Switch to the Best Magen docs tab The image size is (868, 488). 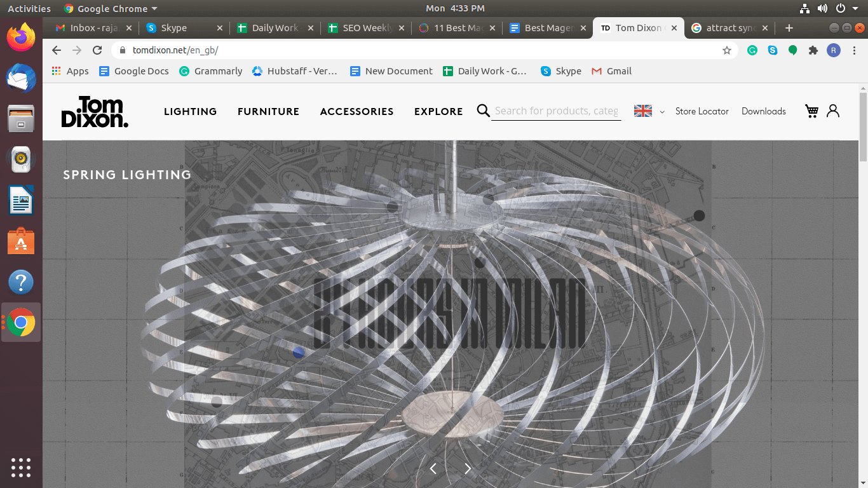[x=547, y=28]
